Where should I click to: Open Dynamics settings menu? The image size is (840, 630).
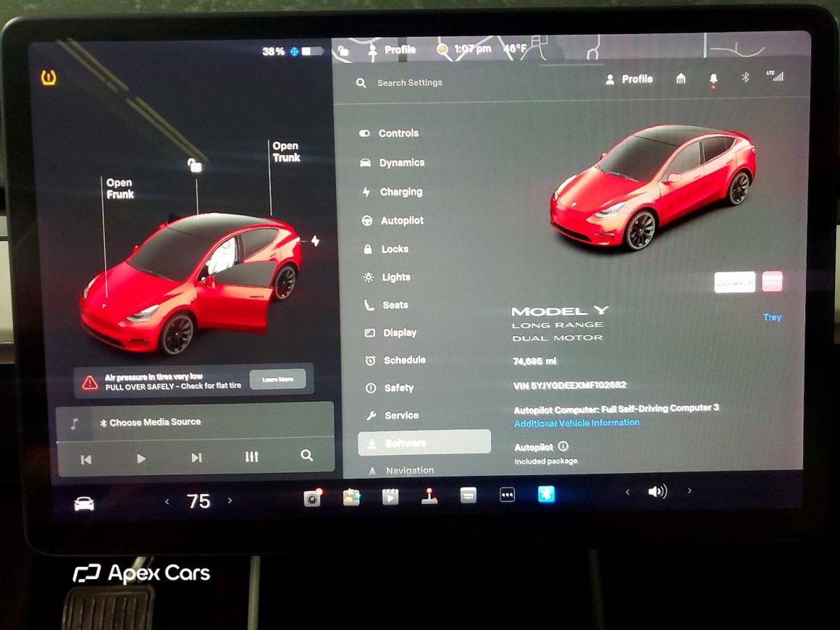pos(393,162)
